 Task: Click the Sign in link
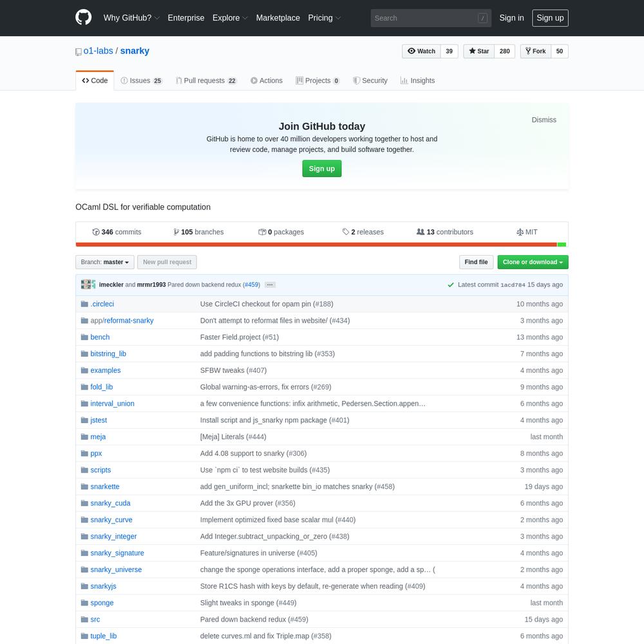[511, 17]
